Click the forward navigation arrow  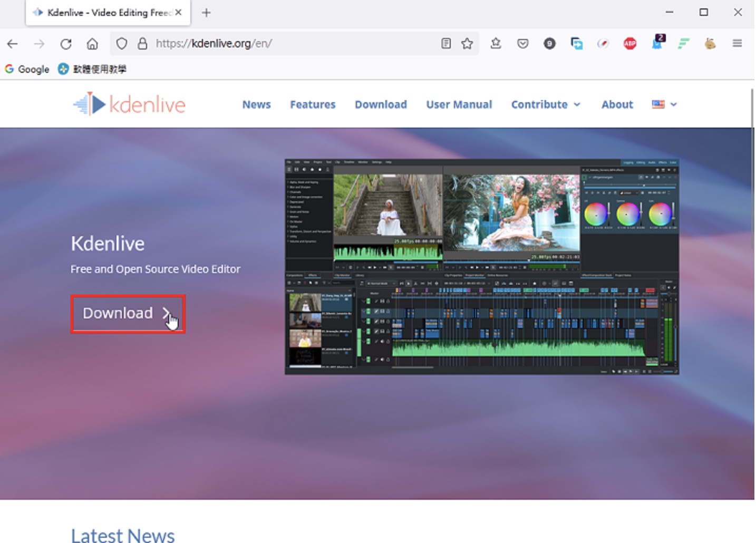(x=39, y=44)
